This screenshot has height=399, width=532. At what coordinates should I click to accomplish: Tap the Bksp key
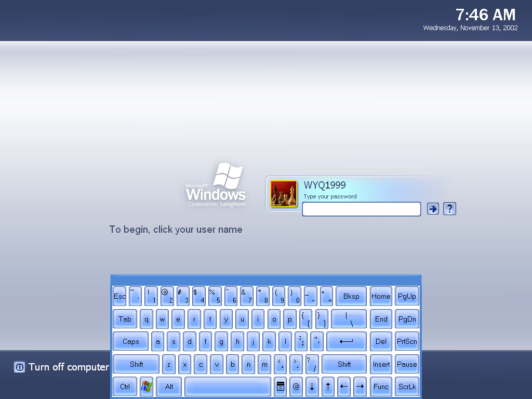(351, 296)
